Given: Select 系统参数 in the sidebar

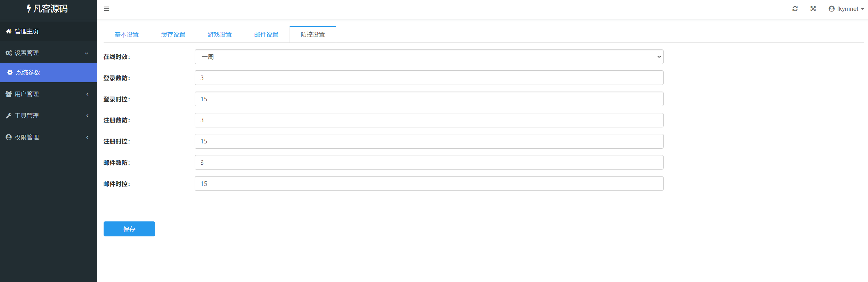Looking at the screenshot, I should click(28, 72).
